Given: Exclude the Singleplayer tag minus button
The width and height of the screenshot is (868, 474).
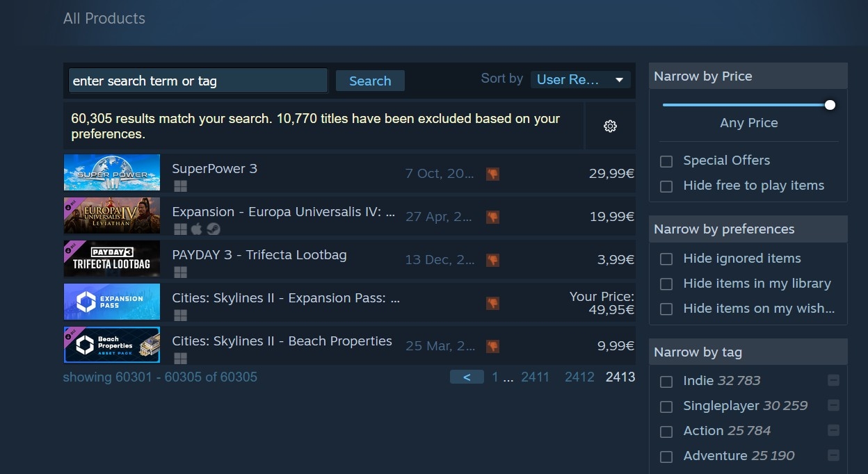Looking at the screenshot, I should click(x=833, y=405).
